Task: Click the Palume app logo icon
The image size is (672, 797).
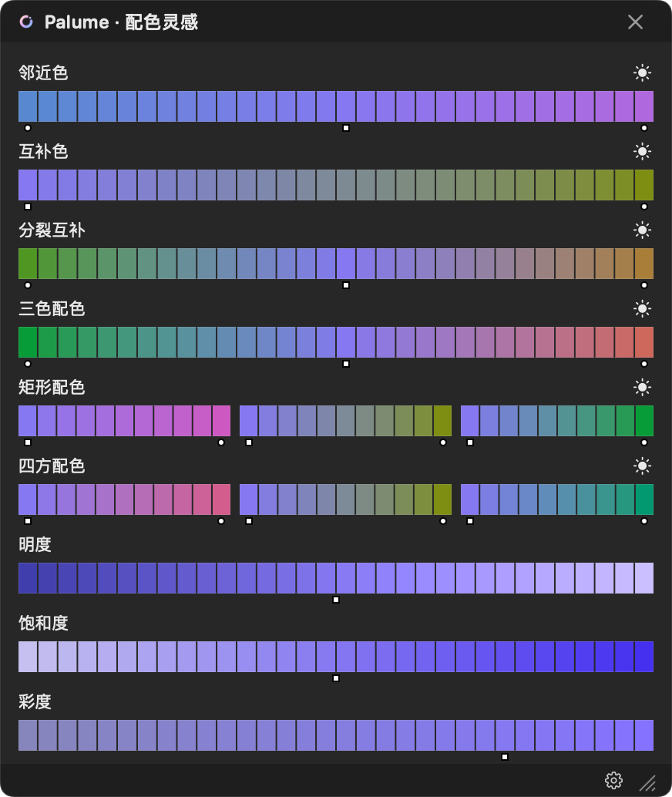Action: coord(26,22)
